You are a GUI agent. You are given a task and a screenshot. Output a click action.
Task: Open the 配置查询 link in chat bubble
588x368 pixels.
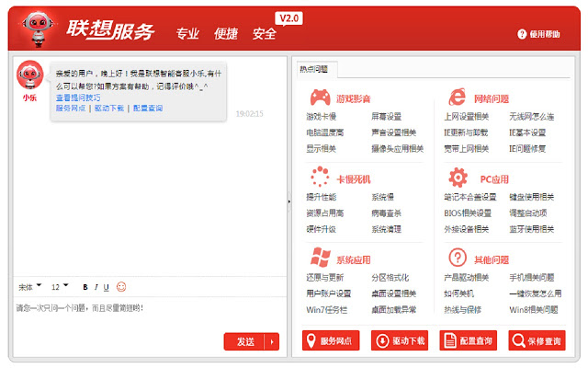(148, 109)
